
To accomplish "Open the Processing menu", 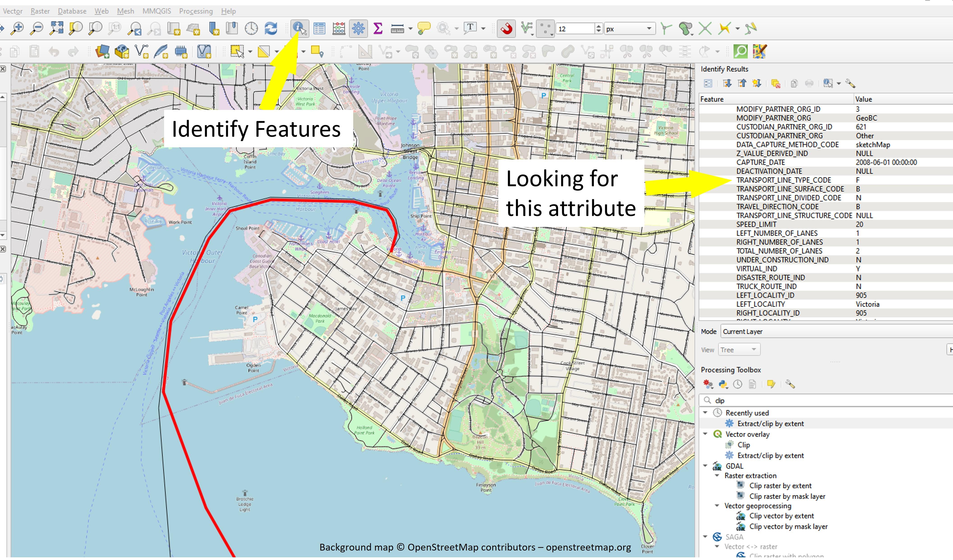I will (195, 11).
